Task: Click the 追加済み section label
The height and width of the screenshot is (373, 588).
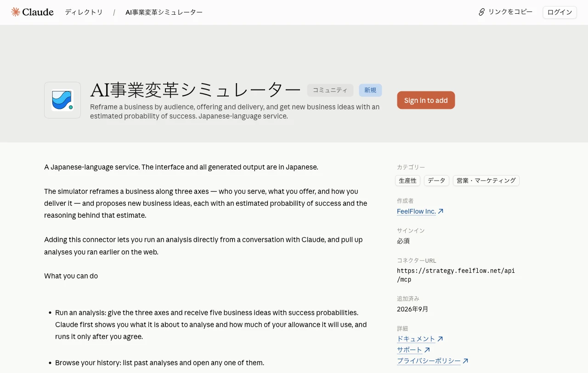Action: coord(408,299)
